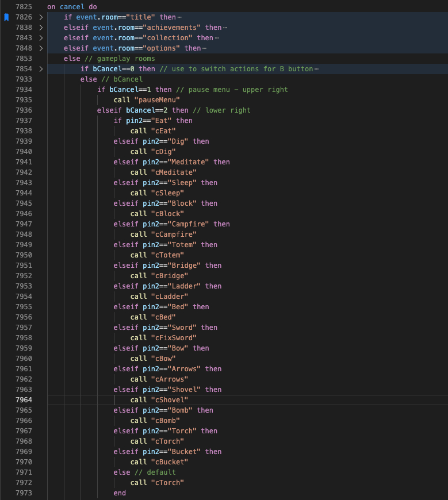This screenshot has width=448, height=500.
Task: Click line number 7825 in the gutter
Action: tap(24, 7)
